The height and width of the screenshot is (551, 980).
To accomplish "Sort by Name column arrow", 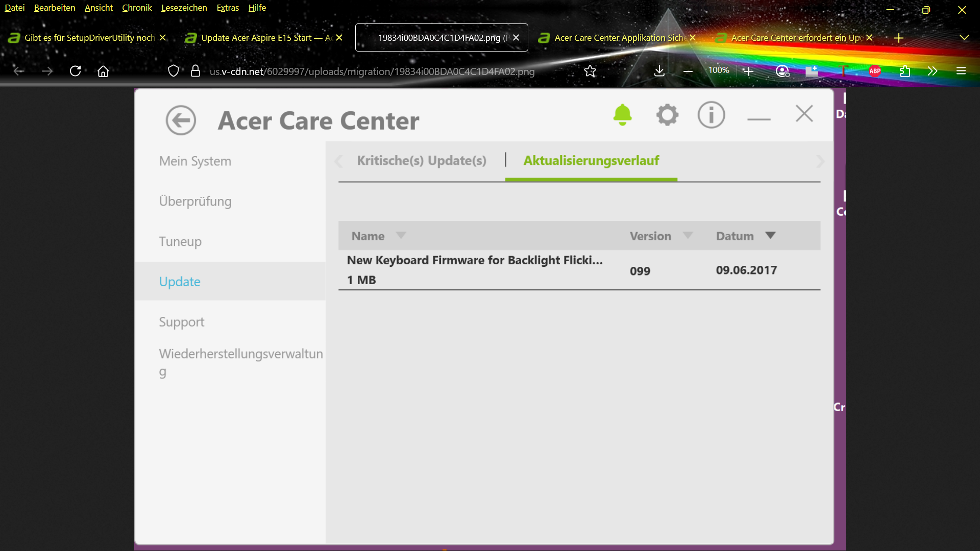I will 401,235.
